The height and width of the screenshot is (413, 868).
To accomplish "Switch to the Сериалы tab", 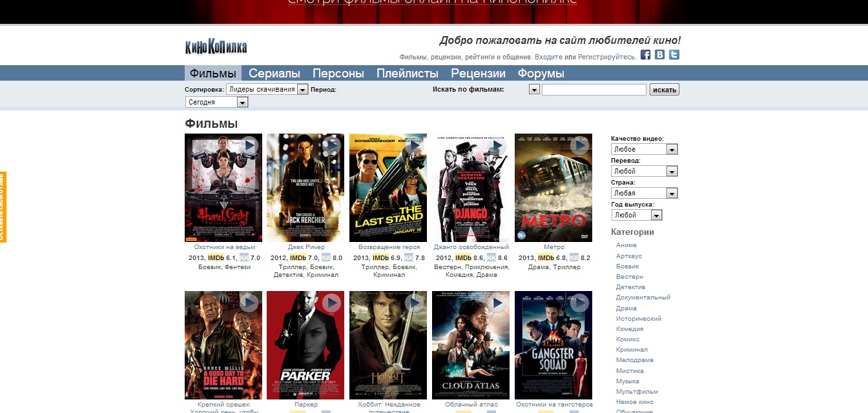I will [x=274, y=74].
